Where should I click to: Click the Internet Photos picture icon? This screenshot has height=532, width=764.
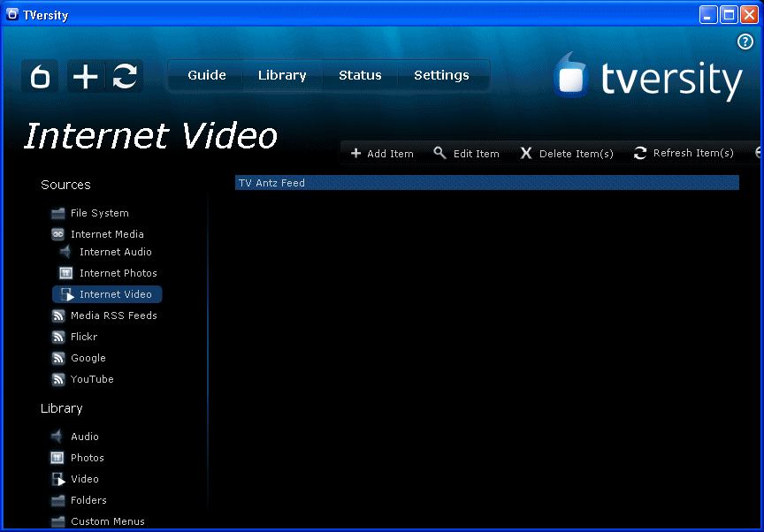click(x=65, y=273)
